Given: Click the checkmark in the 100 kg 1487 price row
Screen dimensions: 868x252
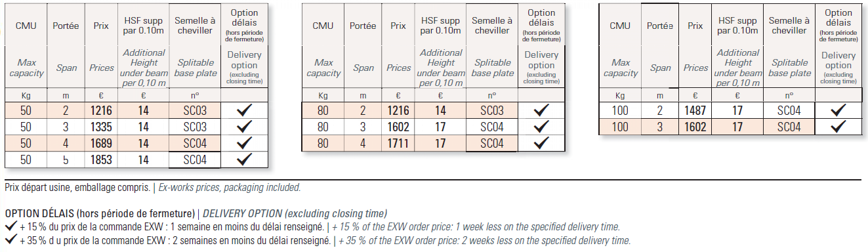Looking at the screenshot, I should click(x=838, y=111).
